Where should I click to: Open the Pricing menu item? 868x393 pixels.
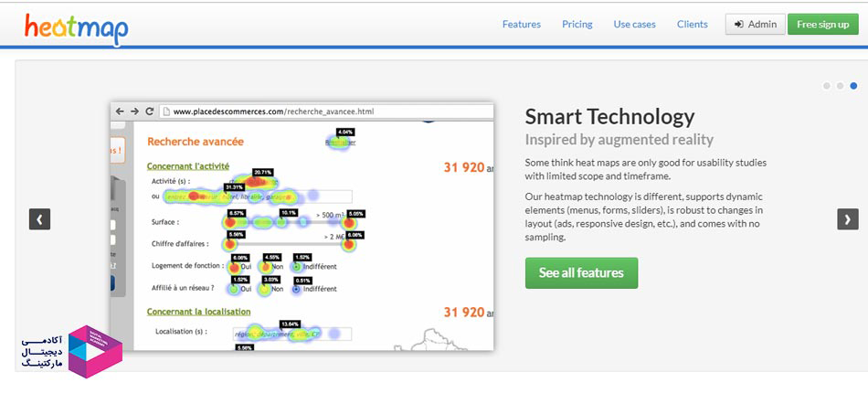pos(577,25)
